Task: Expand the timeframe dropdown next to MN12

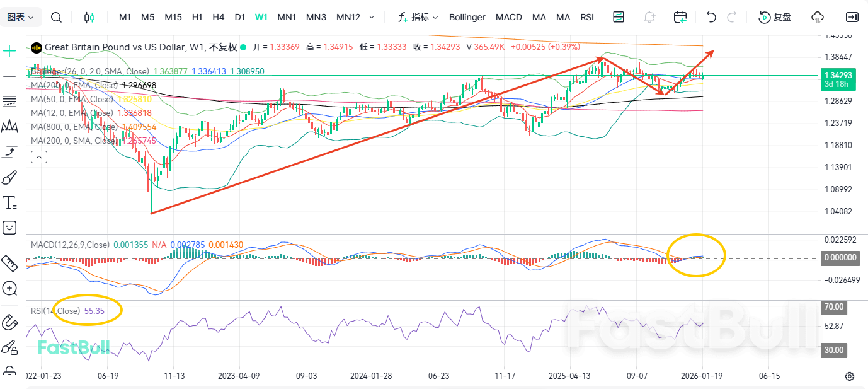Action: click(x=372, y=17)
